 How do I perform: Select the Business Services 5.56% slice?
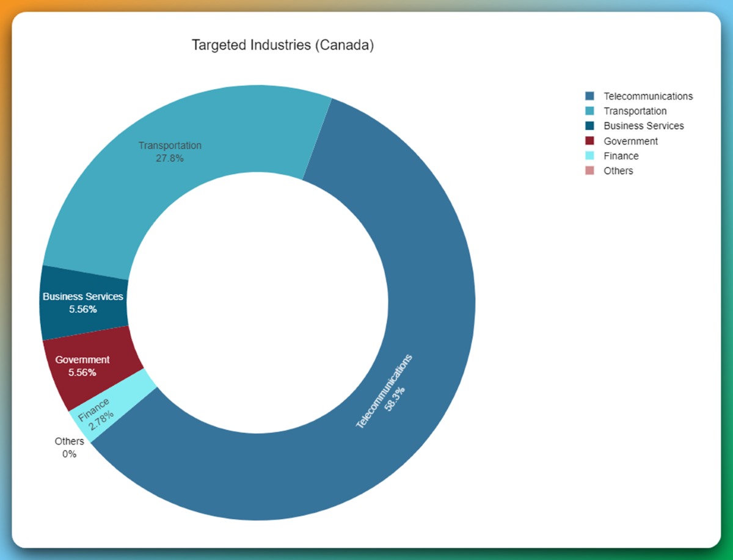coord(83,303)
